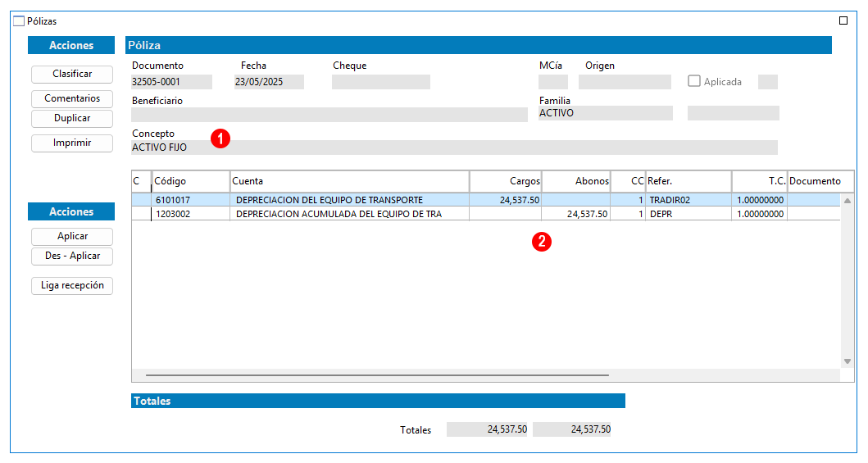Click the Clasificar button
868x463 pixels.
point(72,74)
